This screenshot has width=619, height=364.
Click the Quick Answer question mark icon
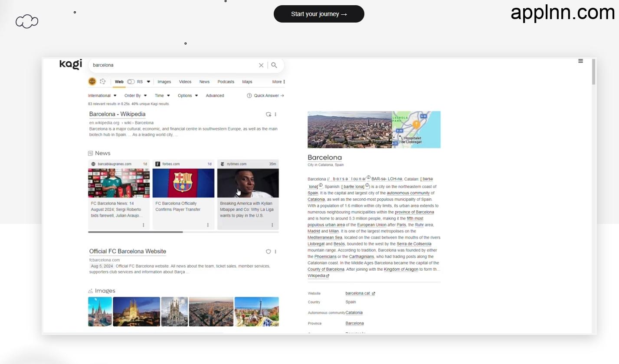tap(249, 95)
